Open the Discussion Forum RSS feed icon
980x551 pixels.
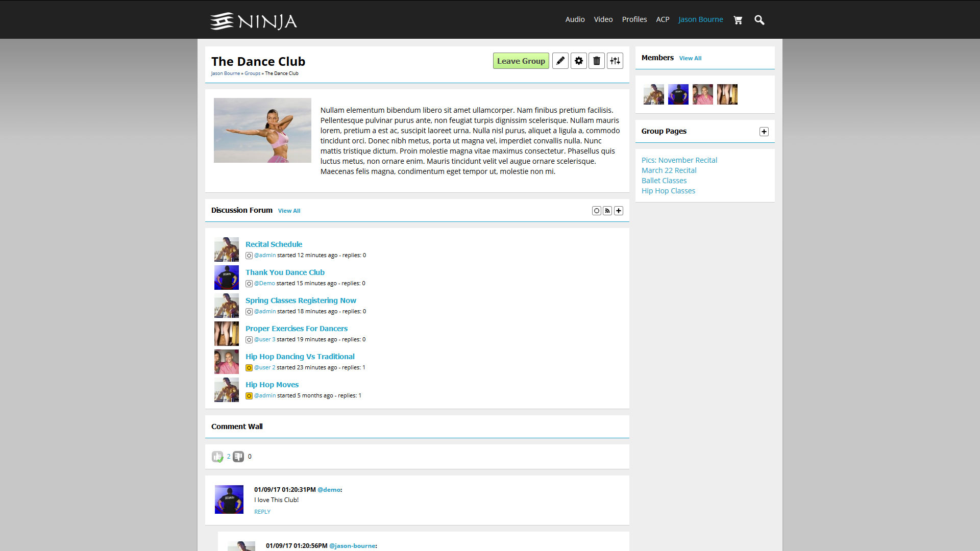pyautogui.click(x=607, y=211)
